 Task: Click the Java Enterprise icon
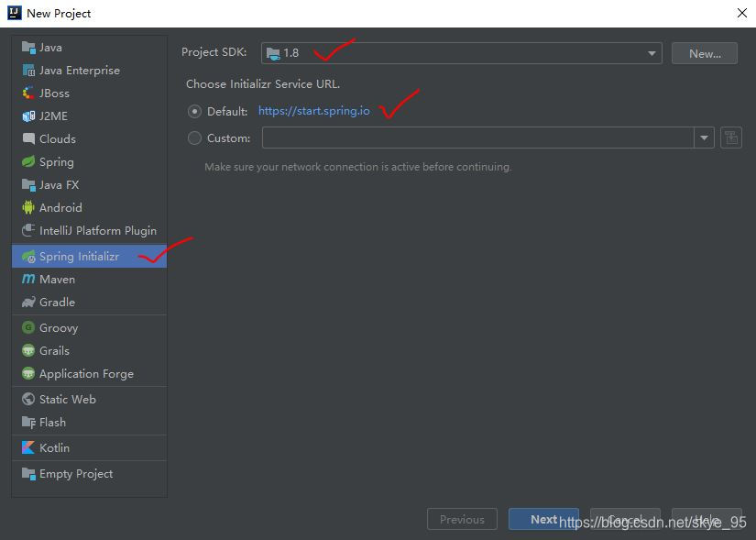(x=28, y=71)
